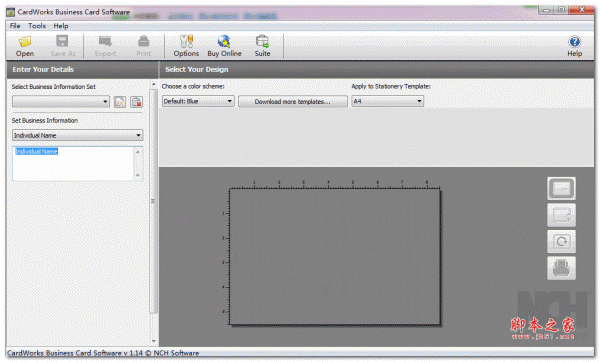The image size is (600, 362).
Task: Click the Buy Online globe icon
Action: (224, 41)
